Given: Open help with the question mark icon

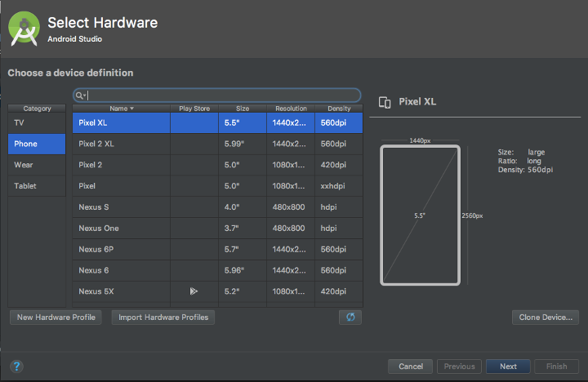Looking at the screenshot, I should [16, 366].
